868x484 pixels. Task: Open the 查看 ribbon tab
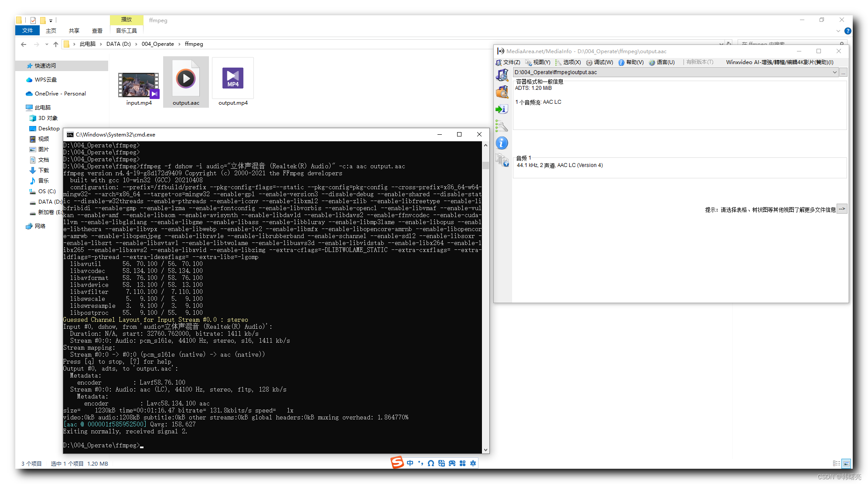pos(97,31)
